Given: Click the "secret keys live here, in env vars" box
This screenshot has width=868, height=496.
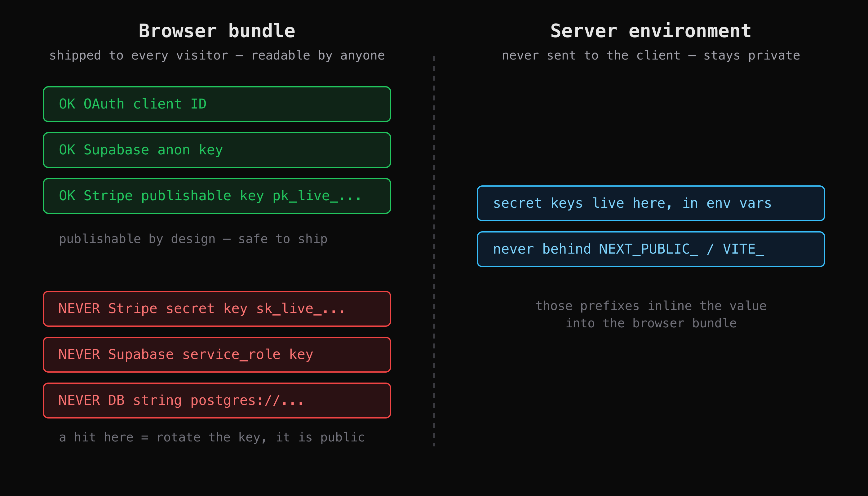Looking at the screenshot, I should [x=651, y=203].
